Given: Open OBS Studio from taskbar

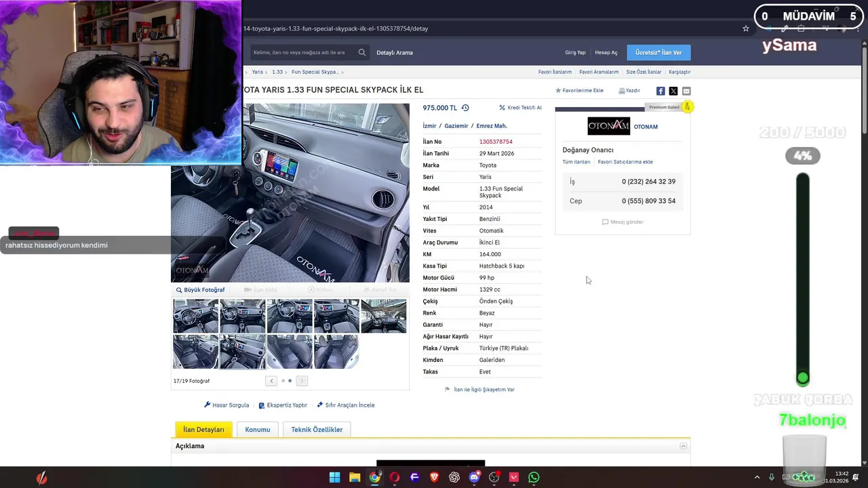Looking at the screenshot, I should point(494,477).
